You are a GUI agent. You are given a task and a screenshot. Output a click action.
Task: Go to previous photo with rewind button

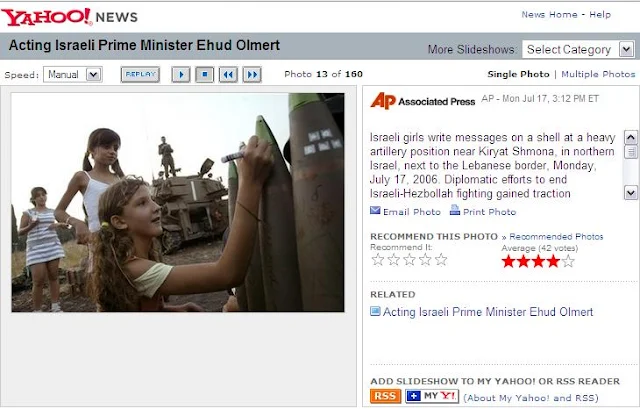(228, 75)
